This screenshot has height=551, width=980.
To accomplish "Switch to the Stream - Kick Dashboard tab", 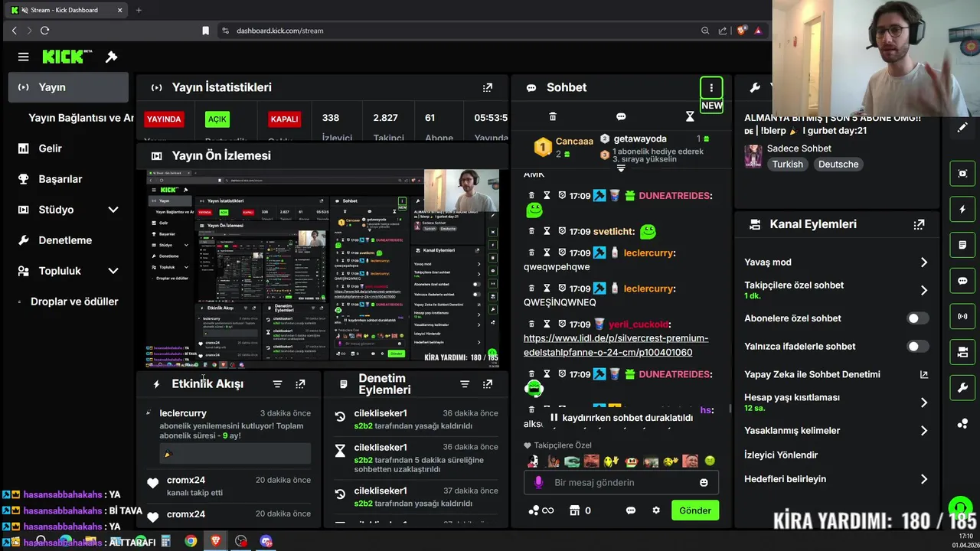I will 67,10.
